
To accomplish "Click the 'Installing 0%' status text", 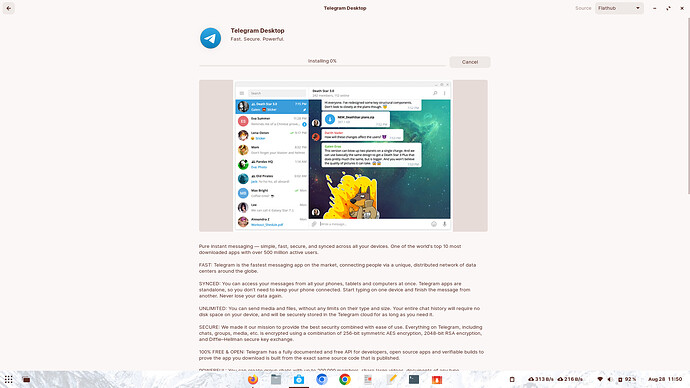I will [322, 61].
